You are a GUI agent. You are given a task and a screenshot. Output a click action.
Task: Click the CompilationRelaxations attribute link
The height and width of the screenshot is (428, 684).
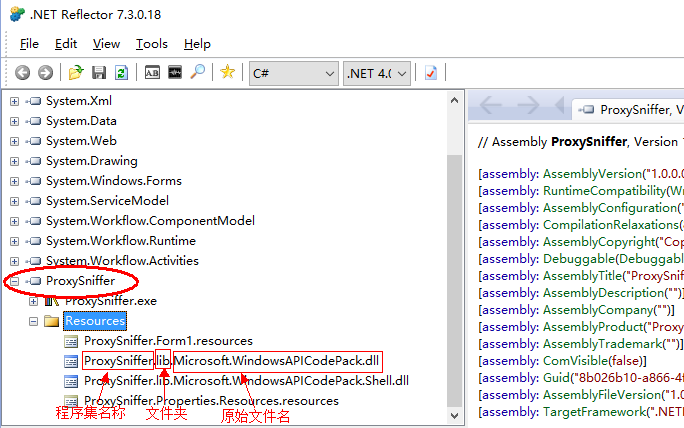click(x=610, y=225)
